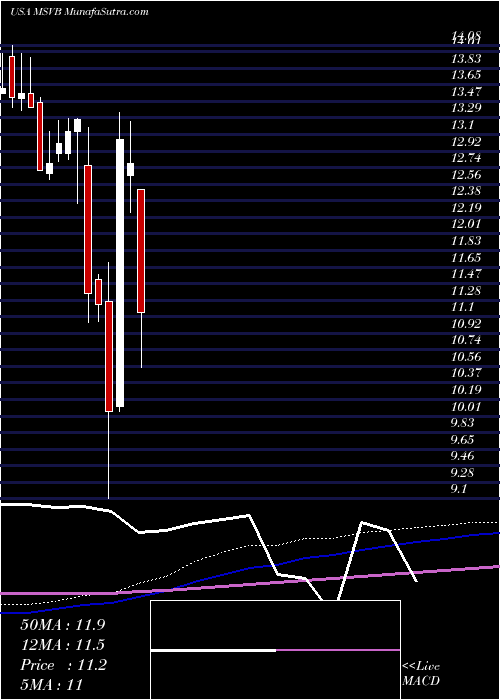Select the 9.46 price axis label

pos(463,456)
